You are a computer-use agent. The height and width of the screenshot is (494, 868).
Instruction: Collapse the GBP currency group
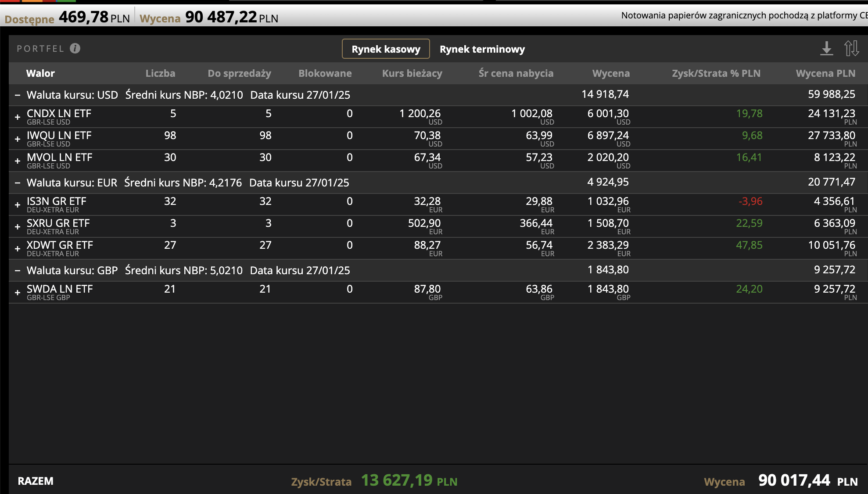(18, 271)
